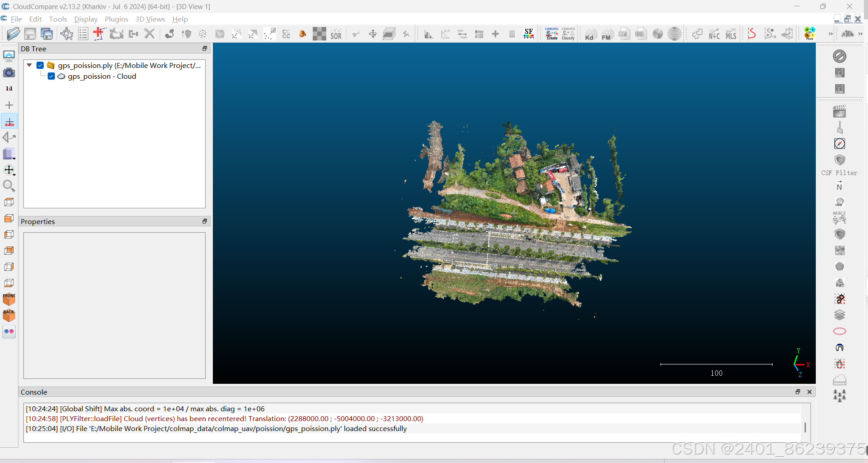868x463 pixels.
Task: Open file with the folder toolbar icon
Action: click(13, 34)
